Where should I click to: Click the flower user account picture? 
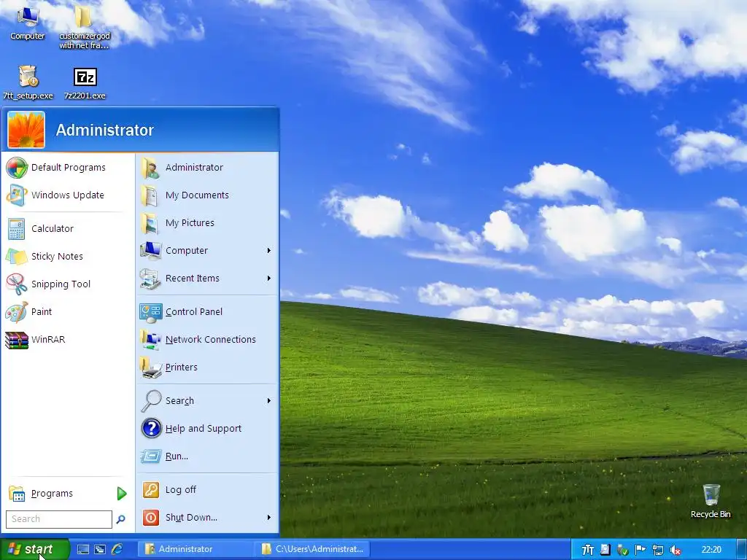[26, 130]
